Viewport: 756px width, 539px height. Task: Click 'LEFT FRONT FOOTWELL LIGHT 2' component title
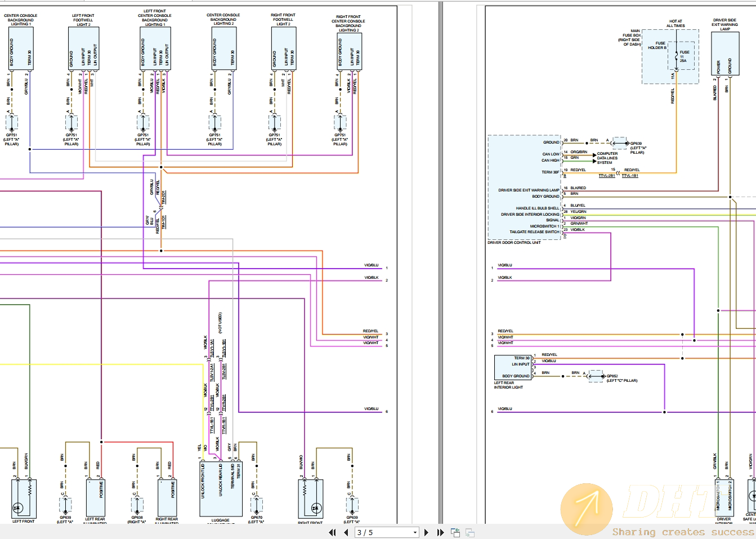click(x=83, y=20)
